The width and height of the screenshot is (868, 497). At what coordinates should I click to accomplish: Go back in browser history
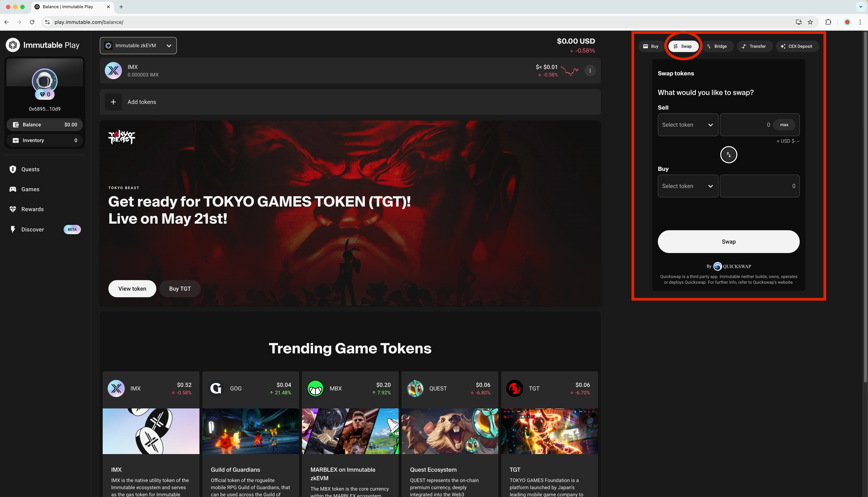pos(6,22)
